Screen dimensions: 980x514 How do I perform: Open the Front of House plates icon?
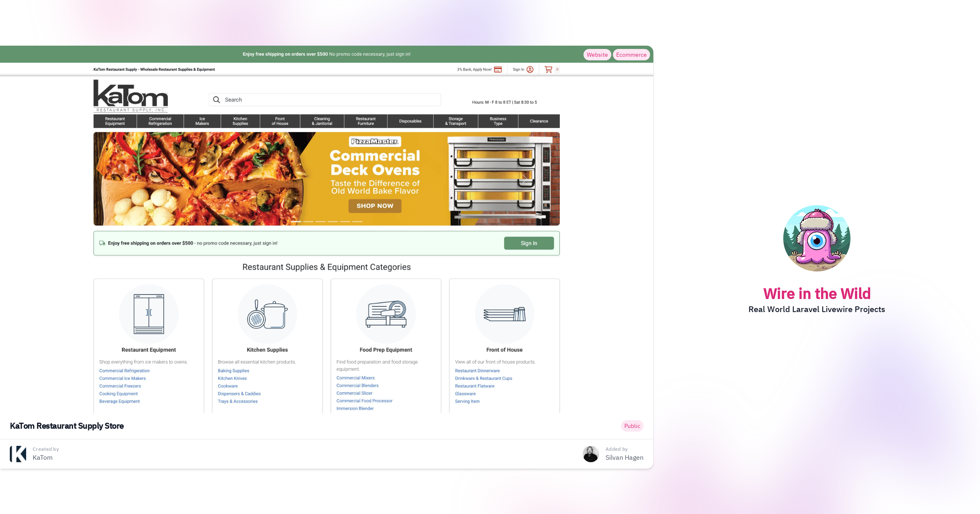tap(504, 314)
